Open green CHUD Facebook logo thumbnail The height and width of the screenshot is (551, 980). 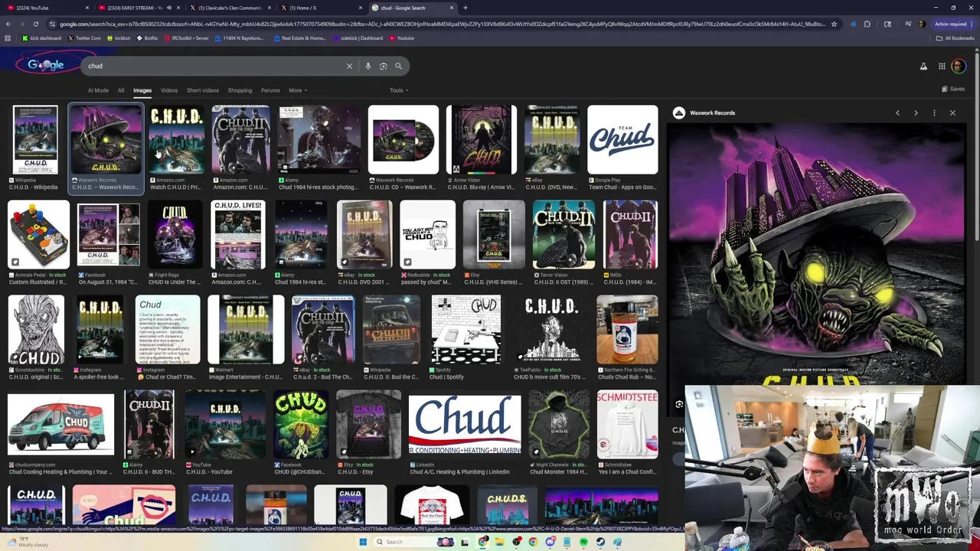[301, 425]
